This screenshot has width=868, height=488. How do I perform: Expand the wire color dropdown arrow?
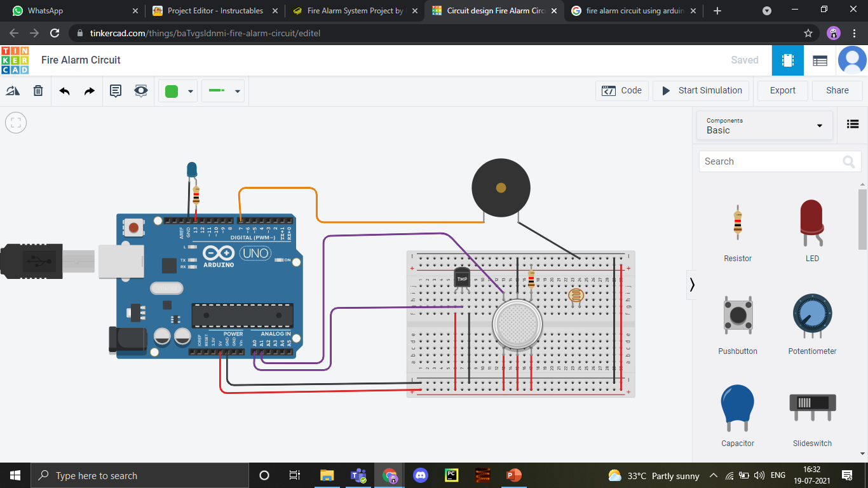point(191,91)
